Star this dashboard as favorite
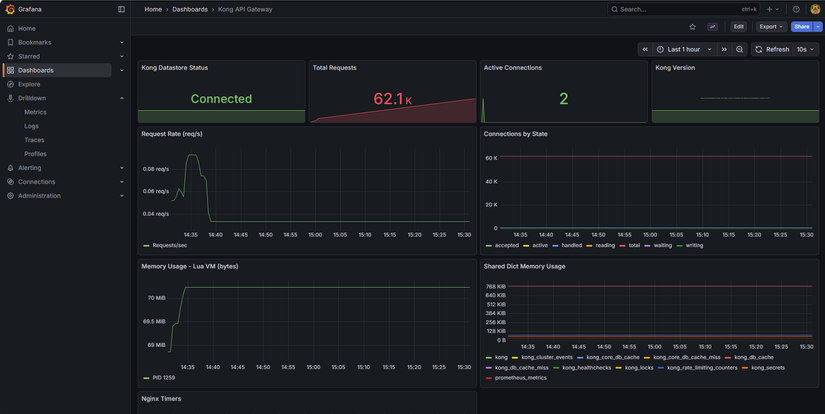The image size is (825, 414). 692,27
